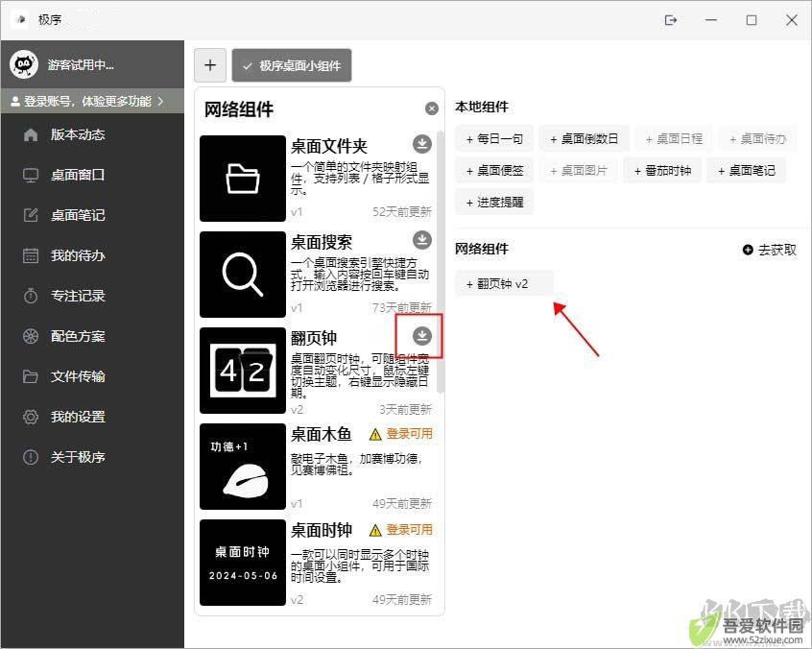Click the 关于极序 info icon
The image size is (812, 649).
[x=31, y=457]
